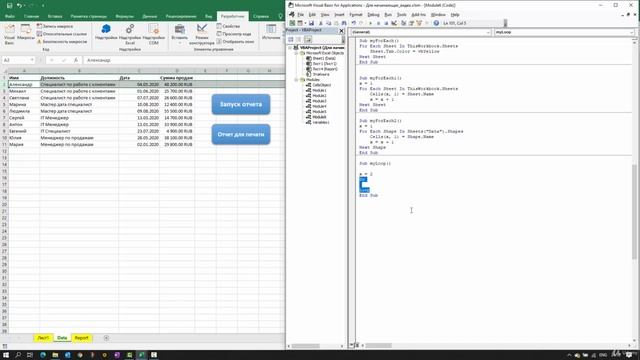
Task: Click View Microsoft Excel icon in VBA toolbar
Action: coord(292,23)
